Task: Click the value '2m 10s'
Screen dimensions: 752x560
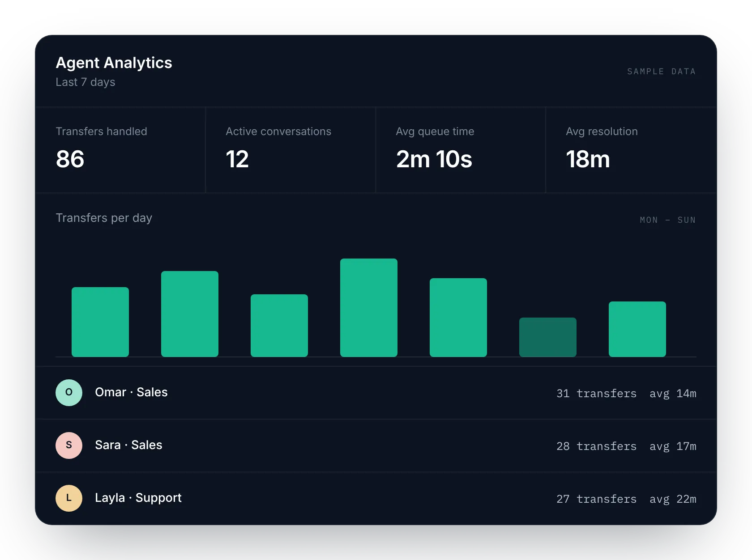Action: pos(434,159)
